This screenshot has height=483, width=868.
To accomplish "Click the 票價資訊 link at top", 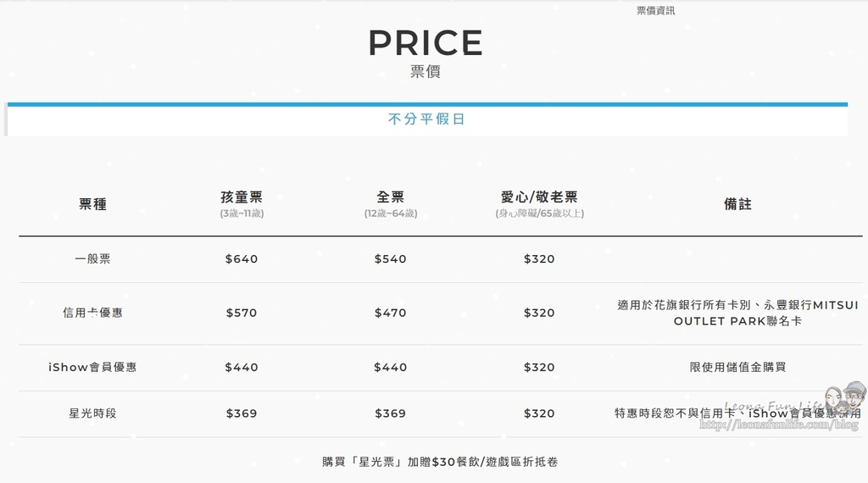I will point(655,10).
